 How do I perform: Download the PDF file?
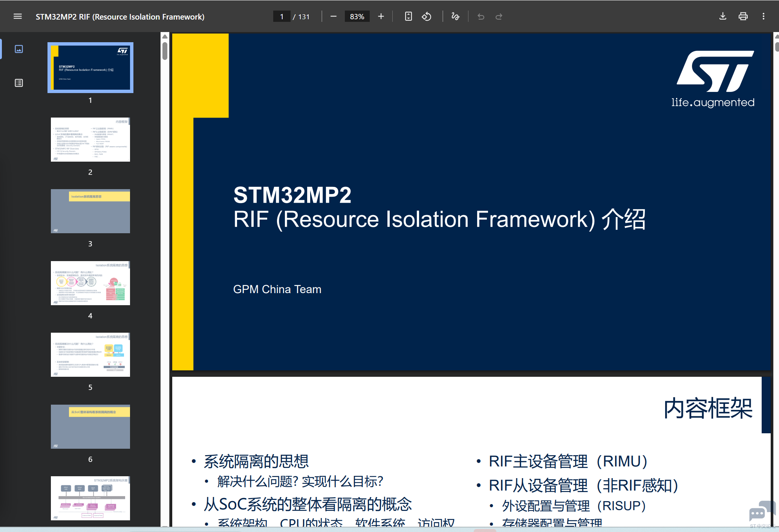722,17
